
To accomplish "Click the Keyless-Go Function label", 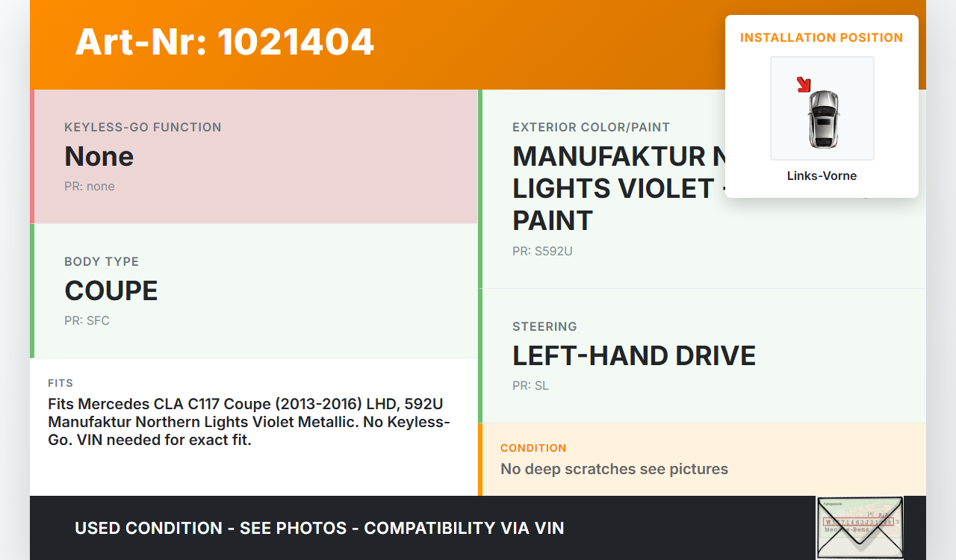I will [x=143, y=128].
